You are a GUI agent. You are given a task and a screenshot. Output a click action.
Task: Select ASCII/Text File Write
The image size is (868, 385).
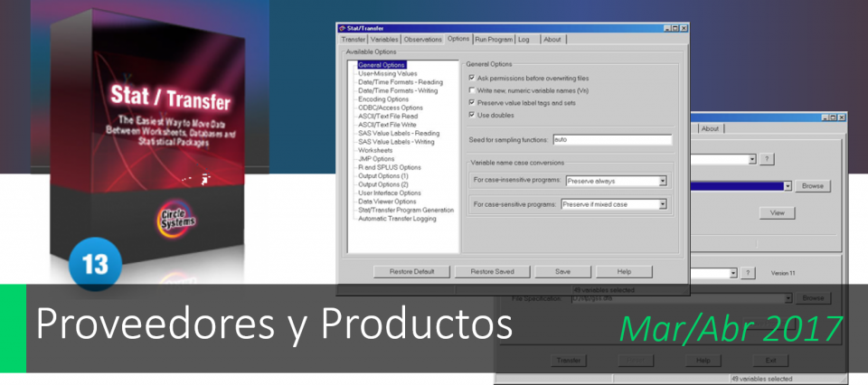[x=388, y=125]
